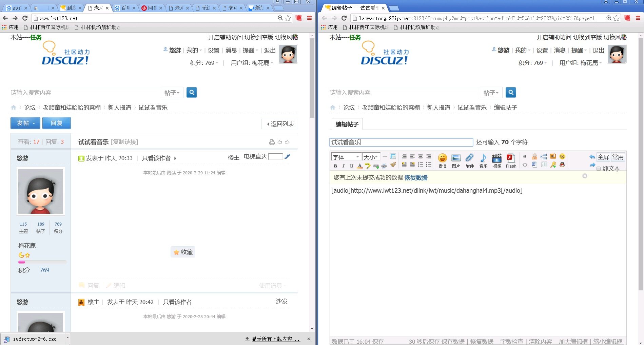Insert horizontal rule in editor toolbar
The height and width of the screenshot is (345, 644).
pyautogui.click(x=385, y=156)
